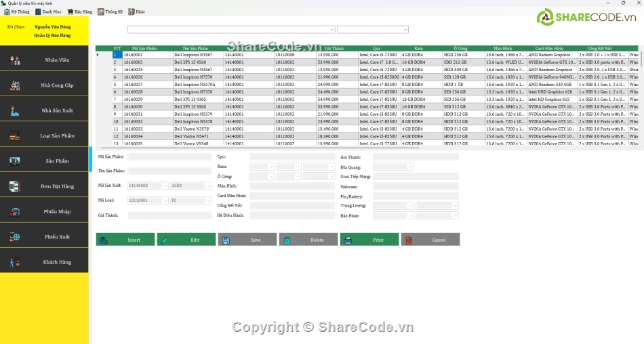Open the Mã Loại PC name dropdown
The height and width of the screenshot is (344, 644).
208,200
